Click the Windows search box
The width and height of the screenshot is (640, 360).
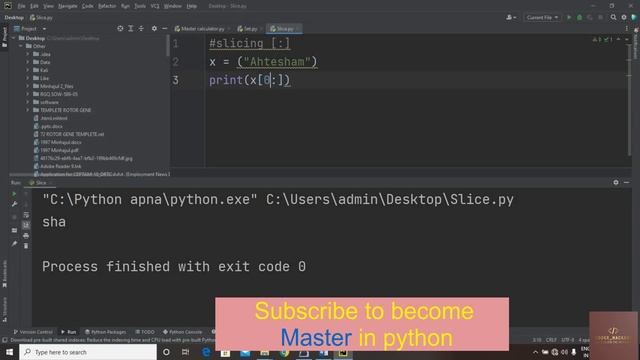(88, 352)
